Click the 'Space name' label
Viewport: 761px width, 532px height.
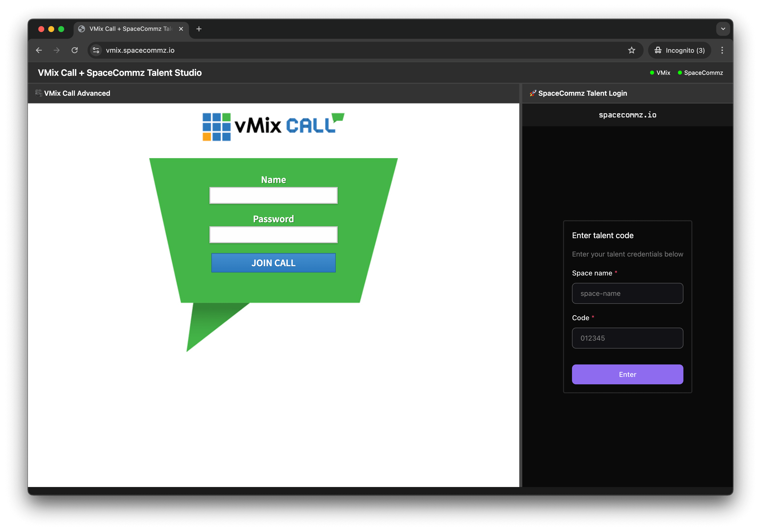(x=592, y=273)
